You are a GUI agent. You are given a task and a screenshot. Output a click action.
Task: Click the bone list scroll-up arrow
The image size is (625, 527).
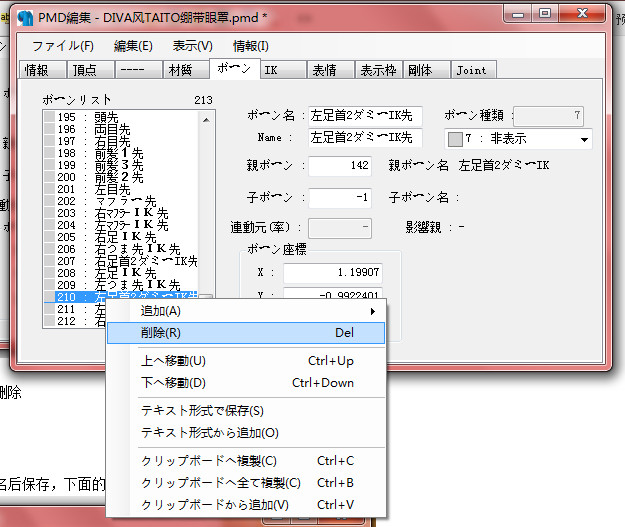[206, 120]
